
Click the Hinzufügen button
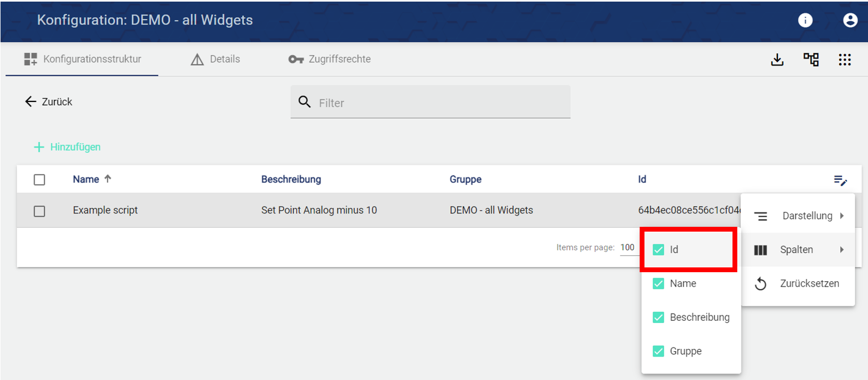pos(68,147)
